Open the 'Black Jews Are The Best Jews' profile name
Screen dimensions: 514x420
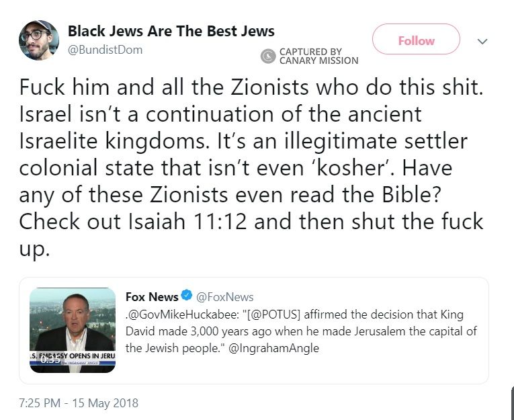click(x=171, y=31)
